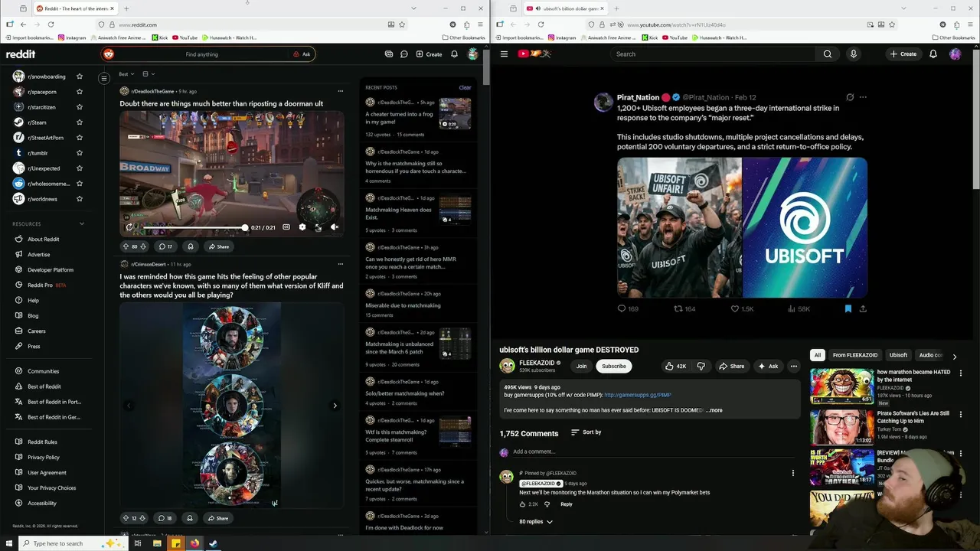
Task: Open Reddit chat icon in header
Action: tap(404, 54)
